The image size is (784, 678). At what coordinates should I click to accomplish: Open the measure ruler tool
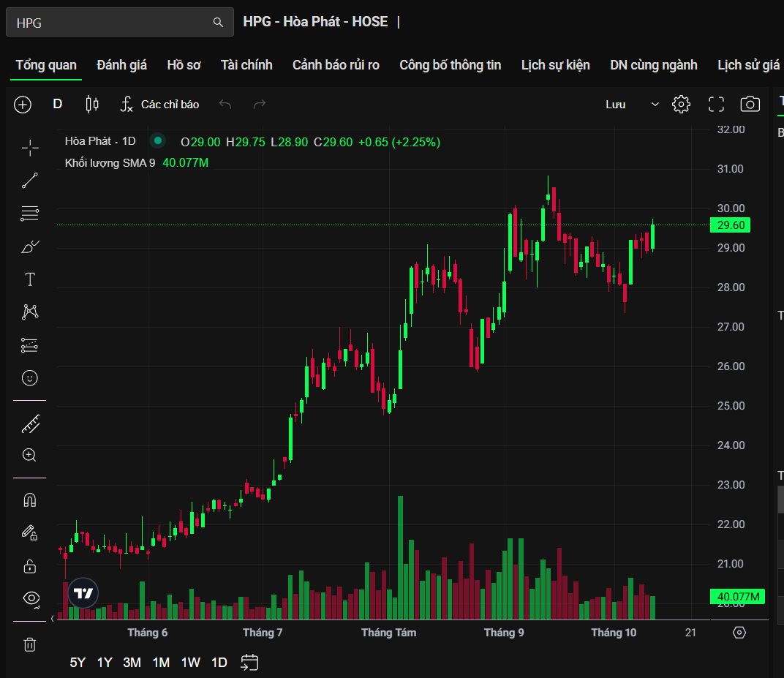[30, 423]
